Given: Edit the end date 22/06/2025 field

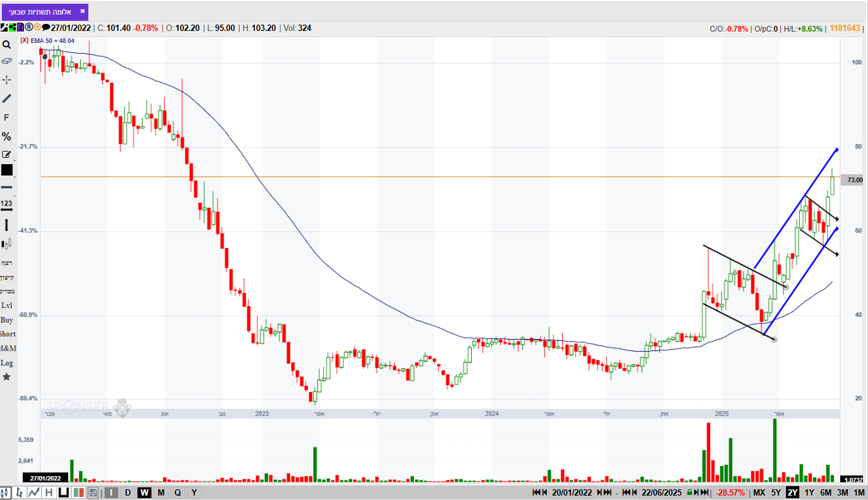Looking at the screenshot, I should click(x=662, y=492).
